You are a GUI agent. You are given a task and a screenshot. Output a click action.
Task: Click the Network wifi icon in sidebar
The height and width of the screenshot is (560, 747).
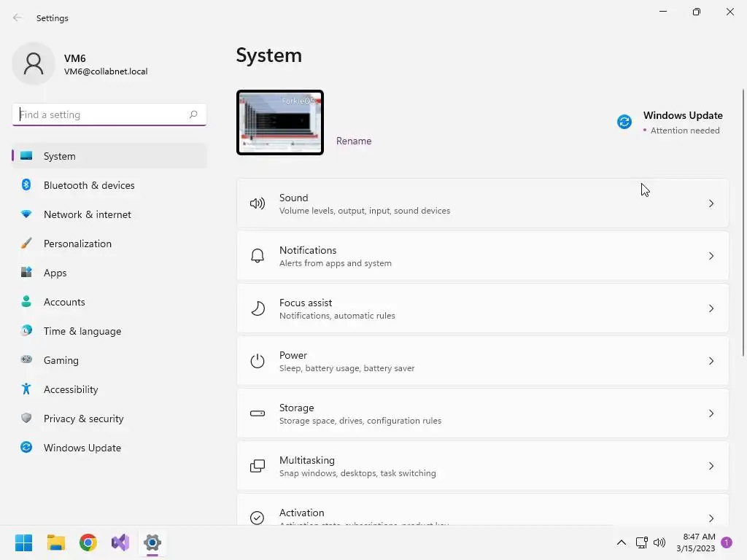(26, 214)
